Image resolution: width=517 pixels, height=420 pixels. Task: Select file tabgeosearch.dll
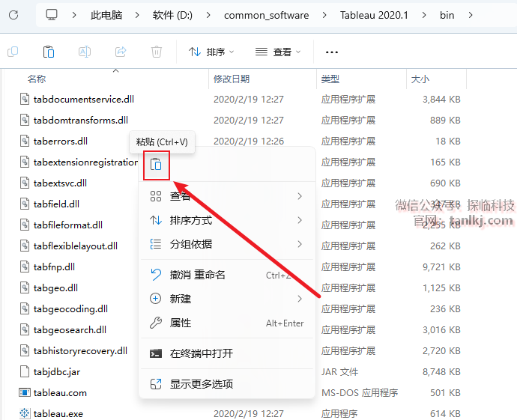coord(70,329)
